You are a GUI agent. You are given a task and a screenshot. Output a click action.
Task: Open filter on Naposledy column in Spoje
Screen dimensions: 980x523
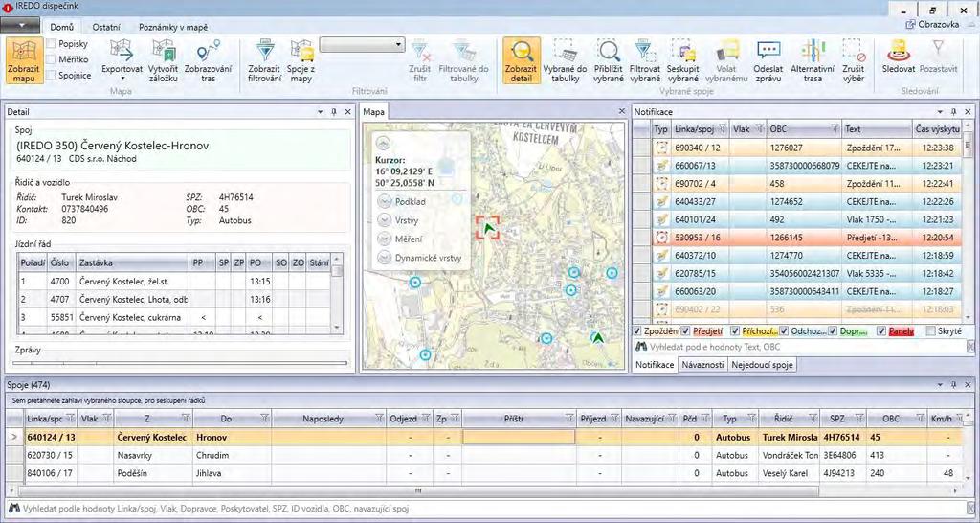click(378, 418)
